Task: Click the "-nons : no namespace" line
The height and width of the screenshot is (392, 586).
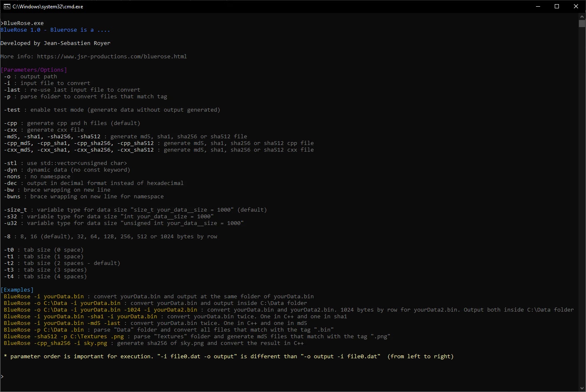Action: tap(37, 176)
